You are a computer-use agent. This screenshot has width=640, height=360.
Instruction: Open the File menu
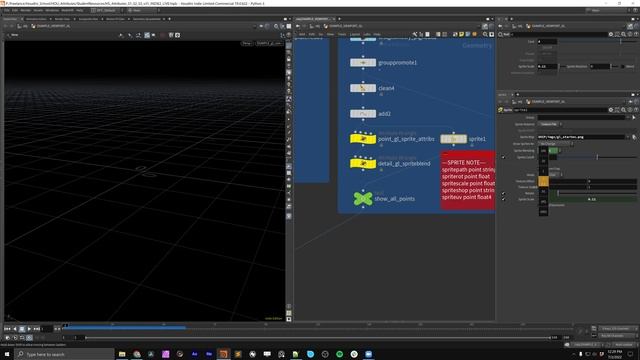(x=7, y=10)
